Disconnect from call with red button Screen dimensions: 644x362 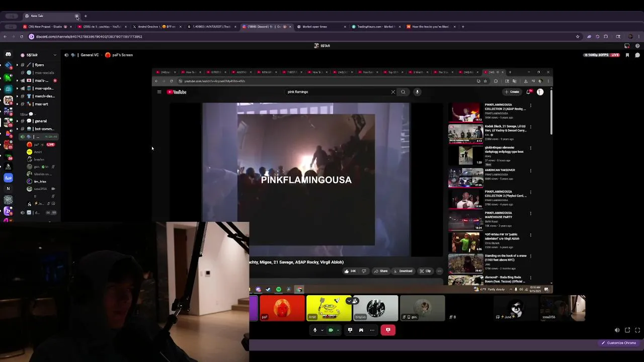click(388, 330)
